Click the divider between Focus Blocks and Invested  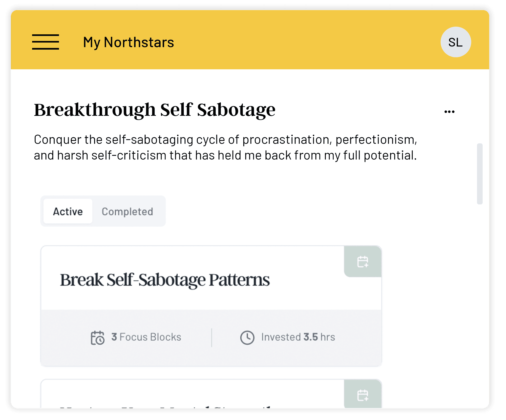(x=212, y=337)
